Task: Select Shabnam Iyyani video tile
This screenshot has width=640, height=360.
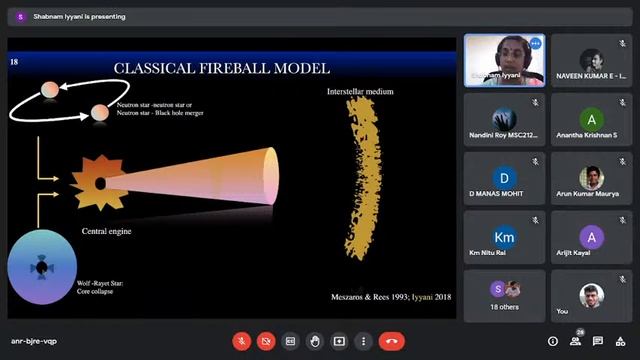Action: 504,60
